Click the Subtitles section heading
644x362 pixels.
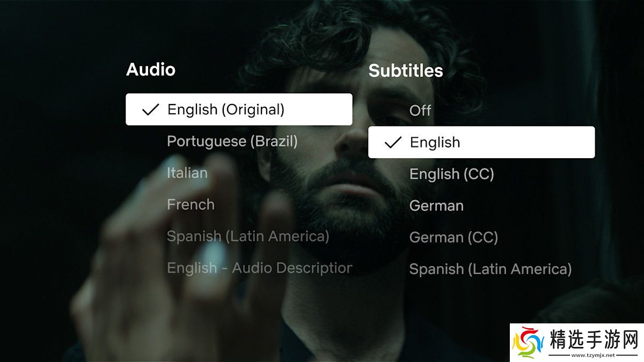[x=406, y=71]
